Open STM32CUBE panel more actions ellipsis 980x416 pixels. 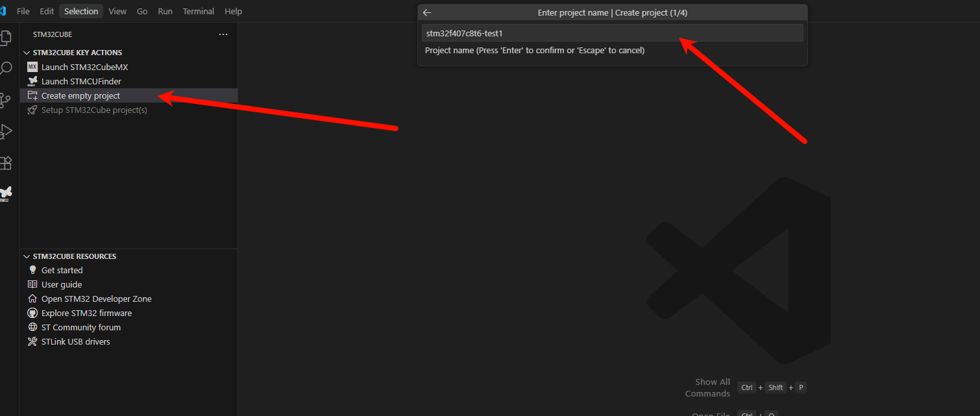coord(223,34)
